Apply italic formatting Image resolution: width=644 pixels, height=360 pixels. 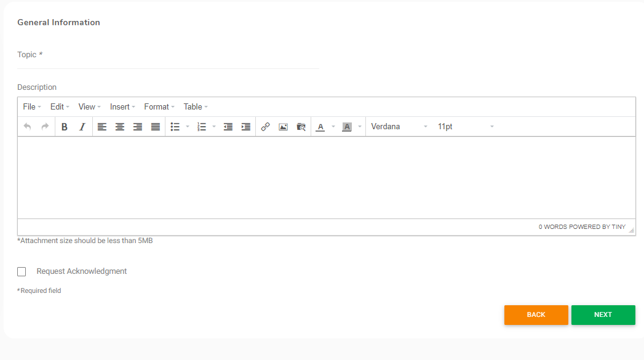[82, 127]
